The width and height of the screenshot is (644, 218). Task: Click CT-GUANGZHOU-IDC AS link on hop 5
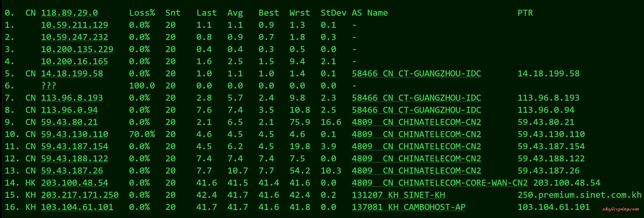(x=416, y=74)
